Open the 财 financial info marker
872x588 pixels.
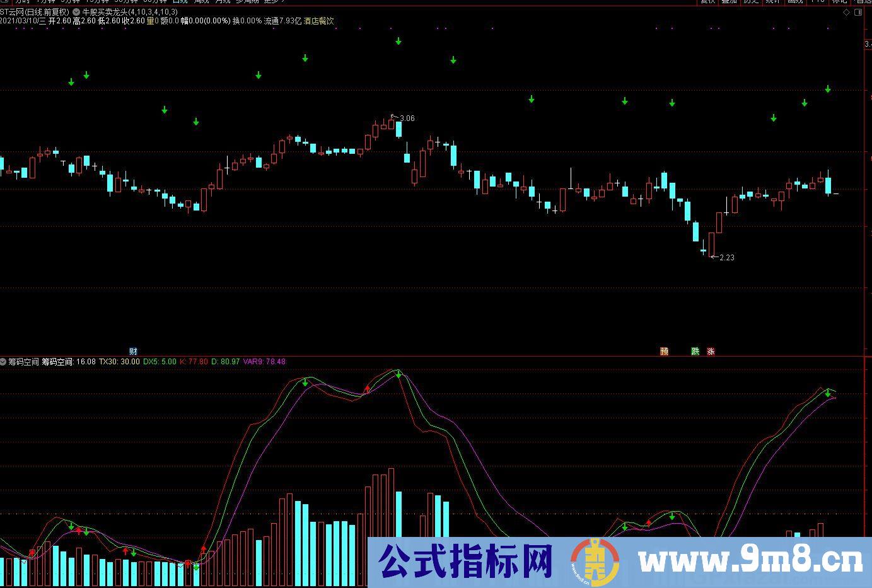(133, 351)
